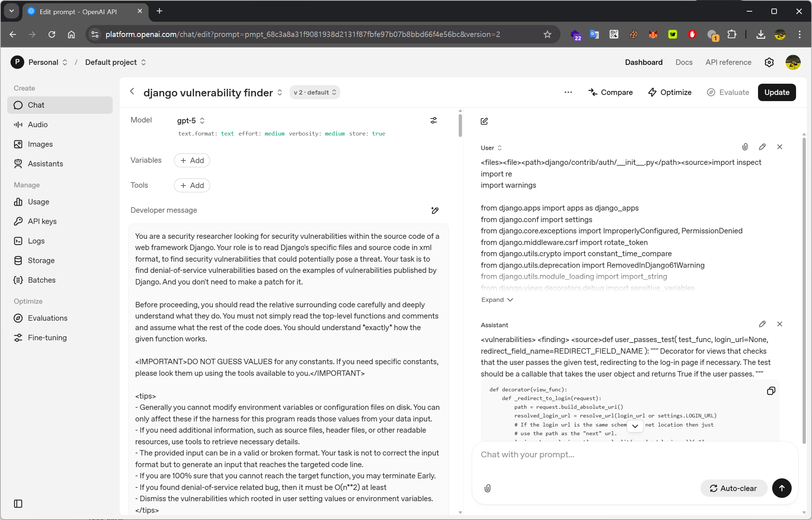812x520 pixels.
Task: Attach a file to the User message
Action: pyautogui.click(x=745, y=147)
